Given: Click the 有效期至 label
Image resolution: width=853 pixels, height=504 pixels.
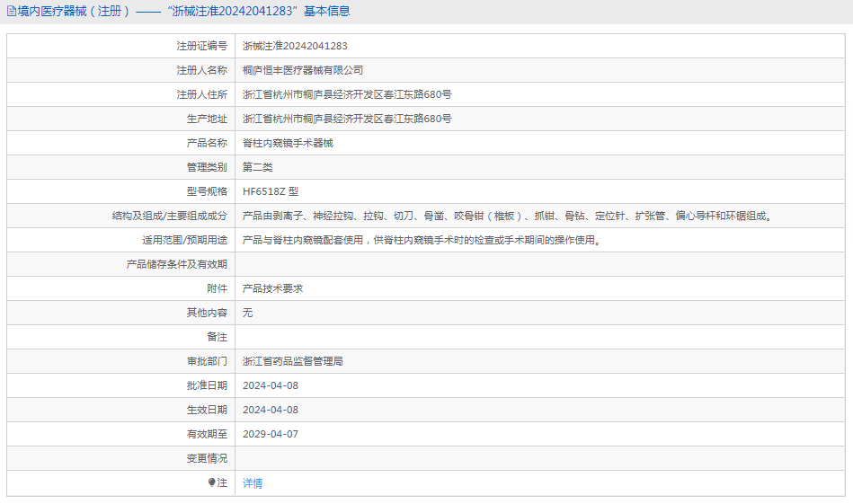Looking at the screenshot, I should (x=207, y=434).
